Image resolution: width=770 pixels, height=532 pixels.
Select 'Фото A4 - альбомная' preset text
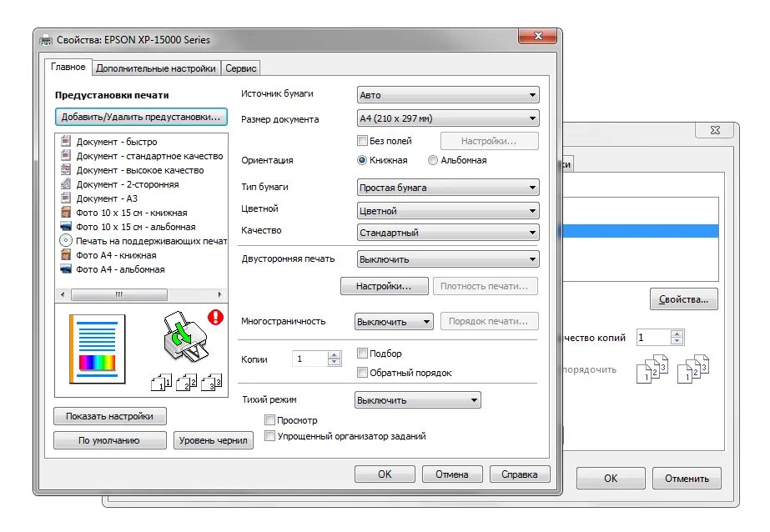coord(120,269)
